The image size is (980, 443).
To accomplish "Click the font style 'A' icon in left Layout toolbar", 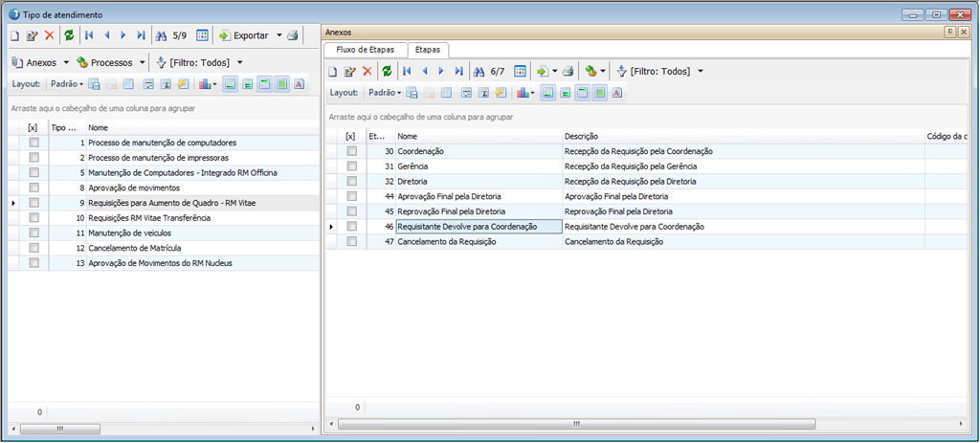I will [x=299, y=83].
